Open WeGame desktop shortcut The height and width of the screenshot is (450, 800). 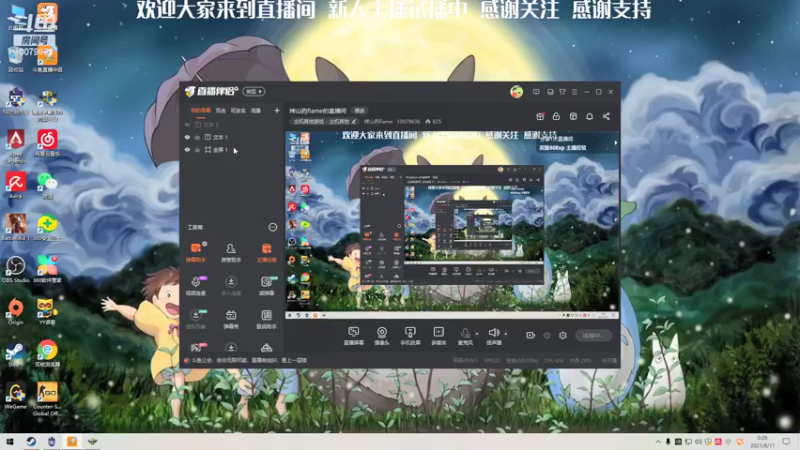coord(15,396)
